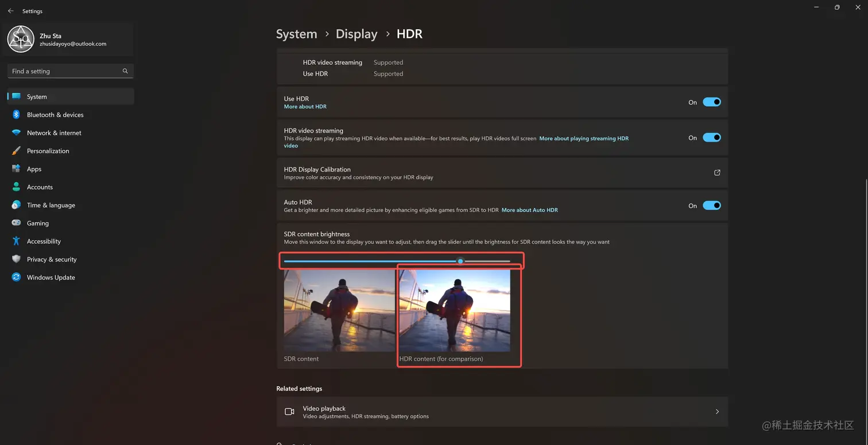Open the More about HDR link
Image resolution: width=868 pixels, height=445 pixels.
(x=305, y=107)
